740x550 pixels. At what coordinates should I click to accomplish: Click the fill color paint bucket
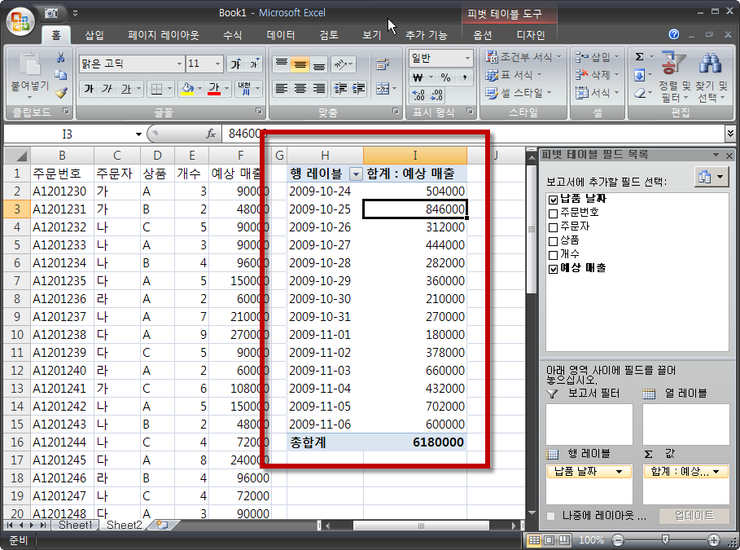click(187, 89)
